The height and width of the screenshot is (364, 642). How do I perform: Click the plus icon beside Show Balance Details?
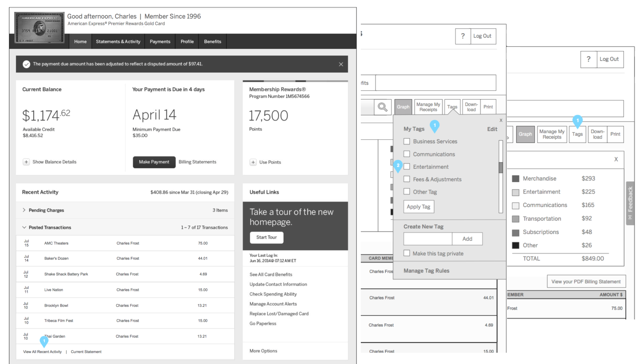coord(26,162)
